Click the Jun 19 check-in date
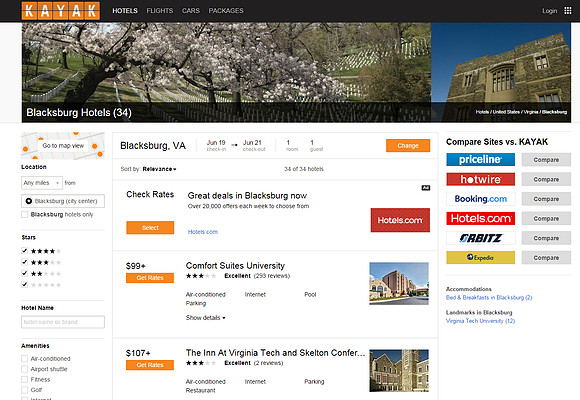Image resolution: width=580 pixels, height=400 pixels. point(216,142)
